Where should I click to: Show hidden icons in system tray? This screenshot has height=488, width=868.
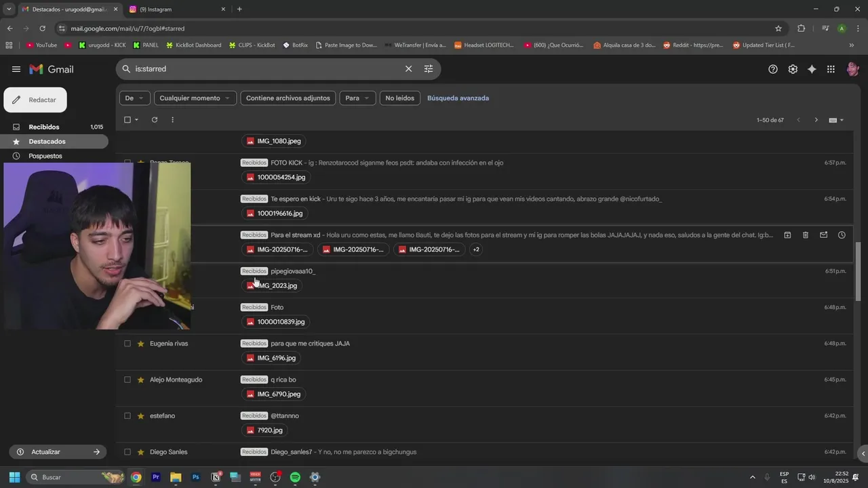752,477
